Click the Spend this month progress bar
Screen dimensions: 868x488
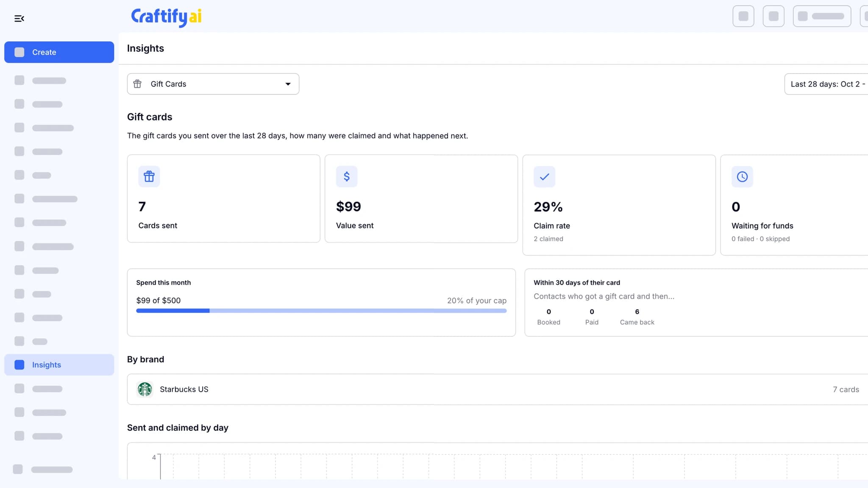321,311
